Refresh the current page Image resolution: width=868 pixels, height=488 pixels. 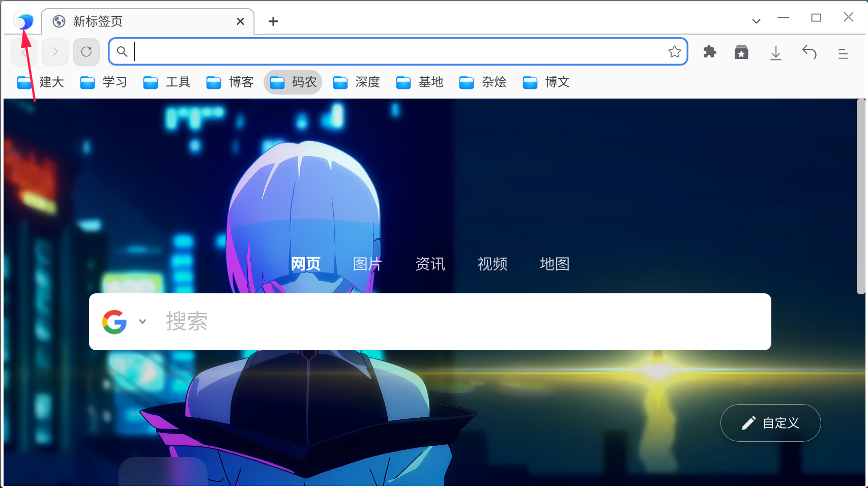[x=86, y=51]
